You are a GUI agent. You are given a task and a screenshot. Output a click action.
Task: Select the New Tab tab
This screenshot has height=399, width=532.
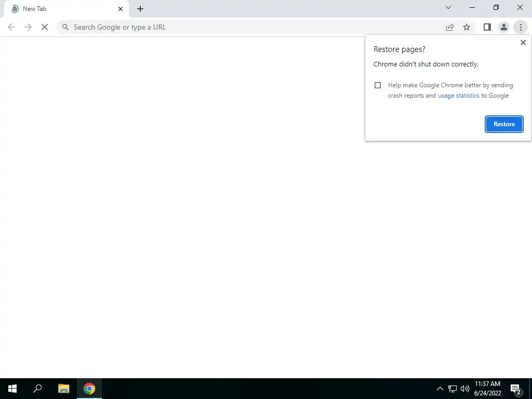(66, 9)
